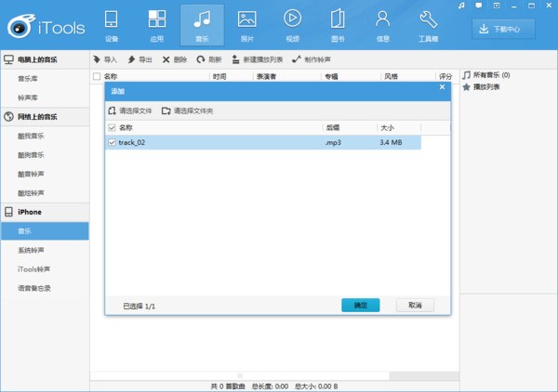Switch to the Music tab

tap(202, 25)
